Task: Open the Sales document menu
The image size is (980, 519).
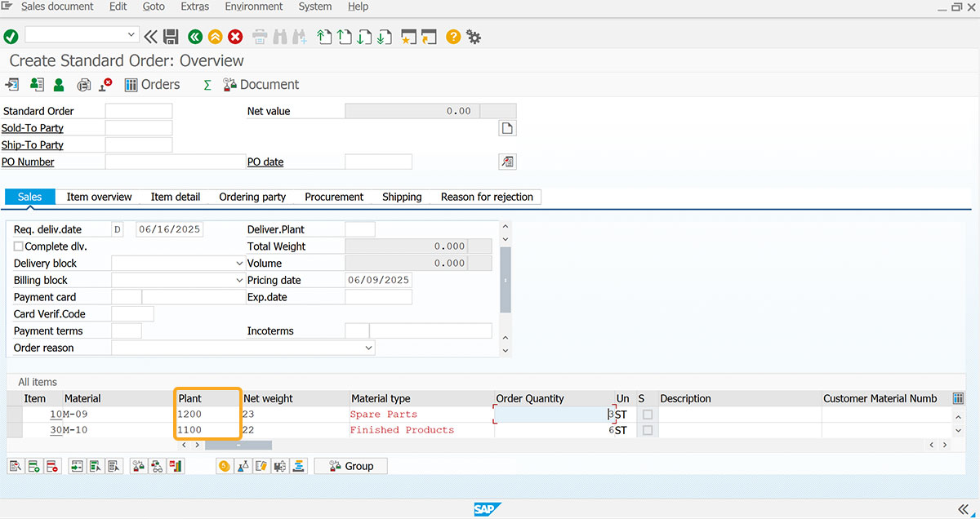Action: (57, 7)
